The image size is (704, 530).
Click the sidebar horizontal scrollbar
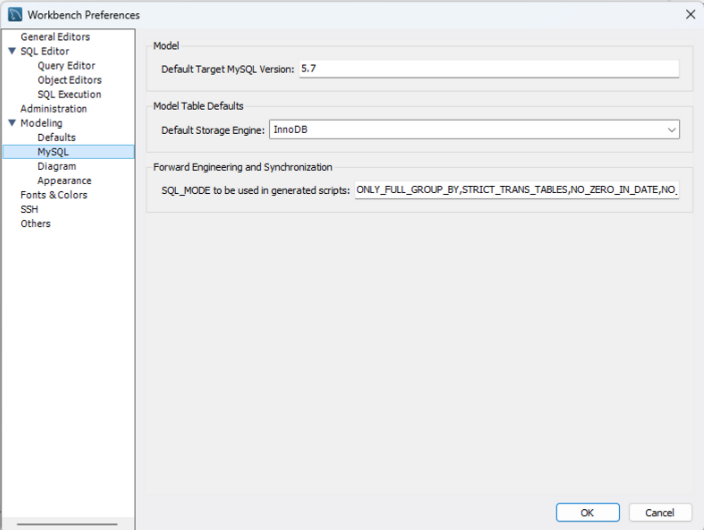(67, 524)
